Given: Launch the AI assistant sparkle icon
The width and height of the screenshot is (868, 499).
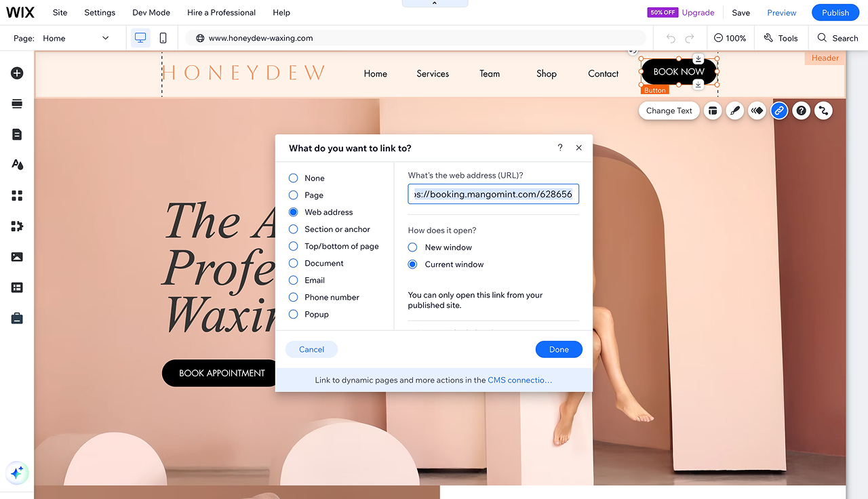Looking at the screenshot, I should tap(17, 473).
